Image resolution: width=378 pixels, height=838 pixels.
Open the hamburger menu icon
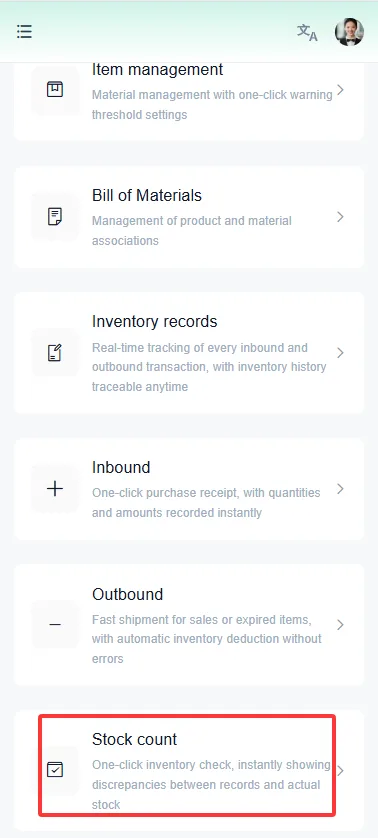[x=24, y=32]
